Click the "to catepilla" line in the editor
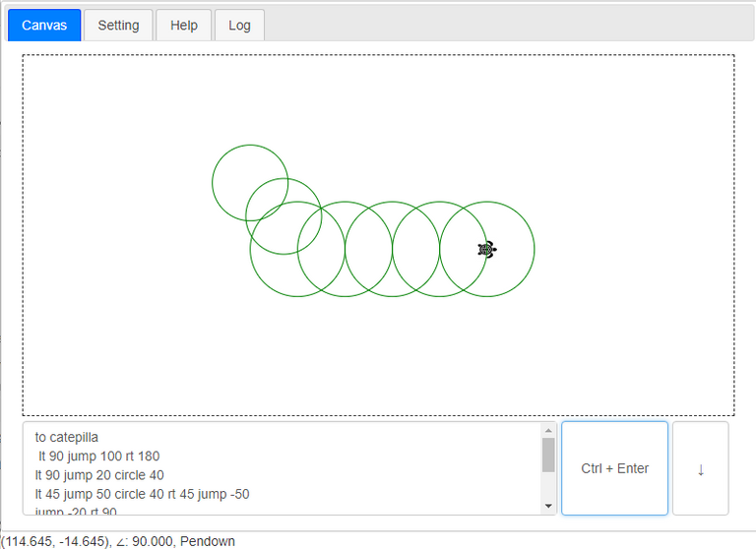The image size is (756, 549). [x=67, y=437]
